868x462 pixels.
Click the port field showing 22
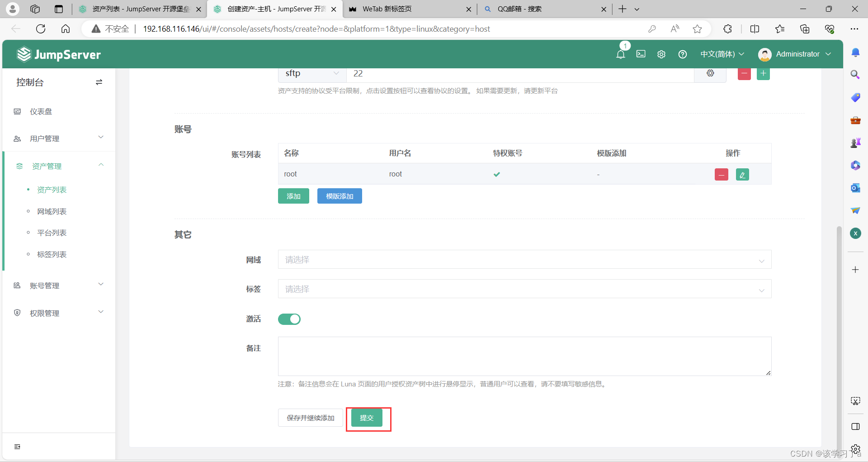click(520, 73)
